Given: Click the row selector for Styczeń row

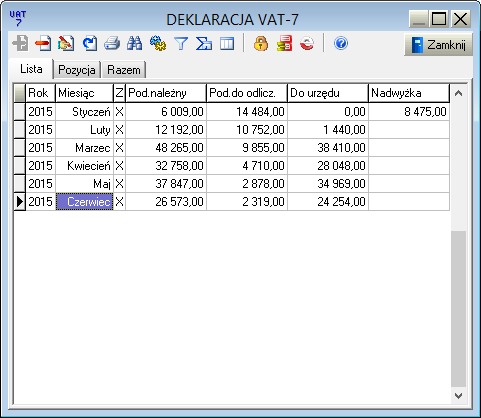Looking at the screenshot, I should pos(20,112).
